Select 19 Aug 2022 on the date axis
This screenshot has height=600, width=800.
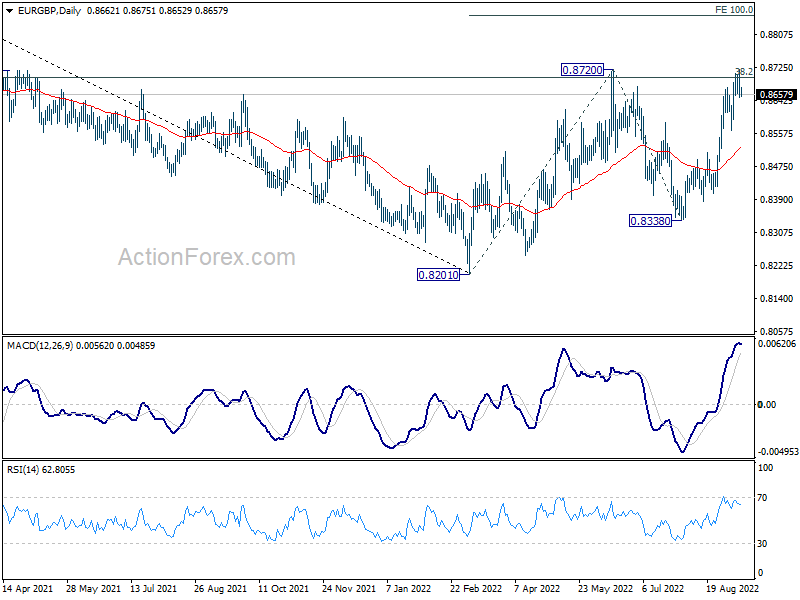coord(732,590)
